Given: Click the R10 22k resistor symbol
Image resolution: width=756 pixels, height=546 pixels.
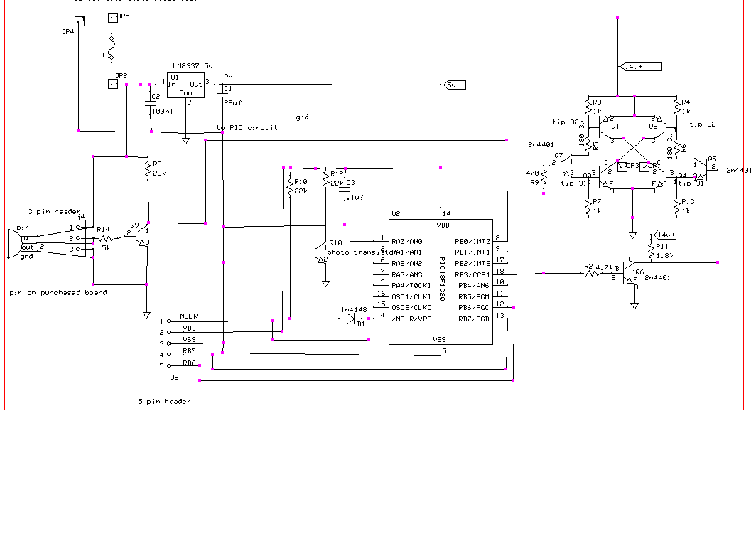Looking at the screenshot, I should click(x=290, y=186).
